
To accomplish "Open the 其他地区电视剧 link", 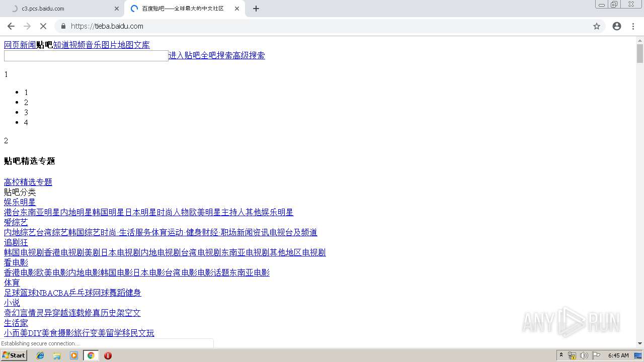I will point(298,252).
